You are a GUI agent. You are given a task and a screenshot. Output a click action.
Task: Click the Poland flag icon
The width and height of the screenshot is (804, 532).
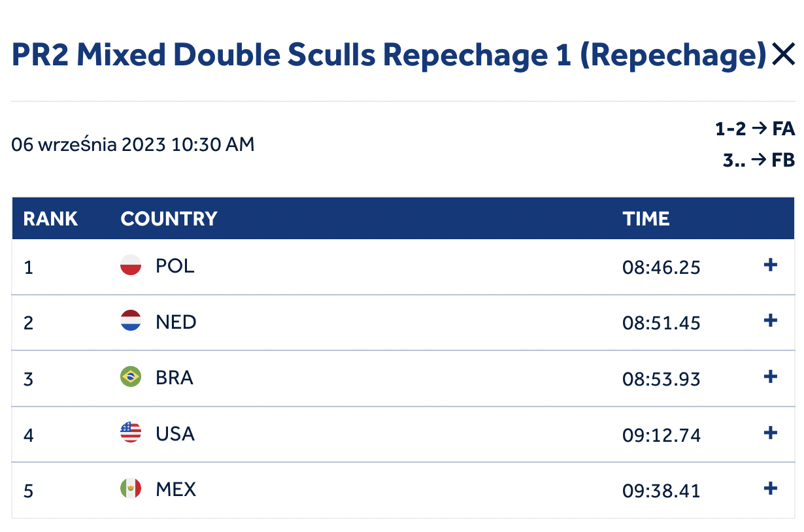point(131,265)
